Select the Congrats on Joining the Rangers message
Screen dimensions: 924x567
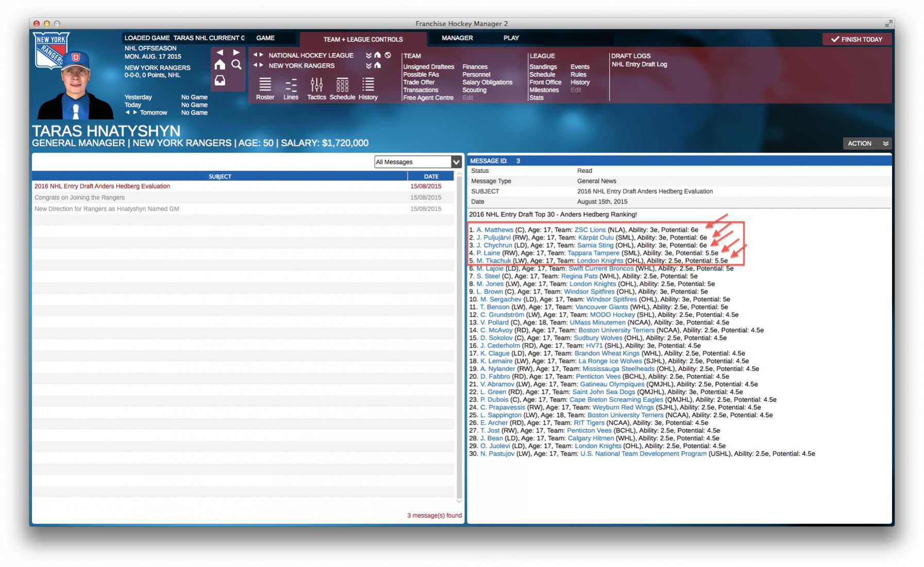79,198
